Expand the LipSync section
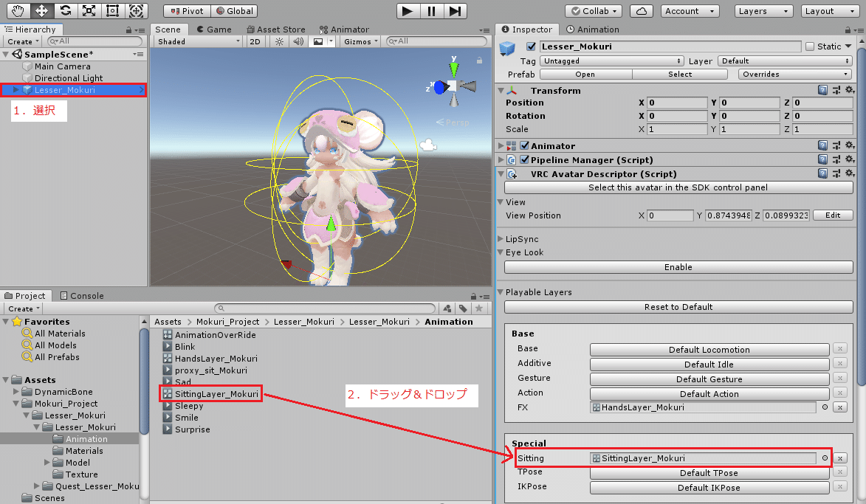Screen dimensions: 866x504 point(501,239)
